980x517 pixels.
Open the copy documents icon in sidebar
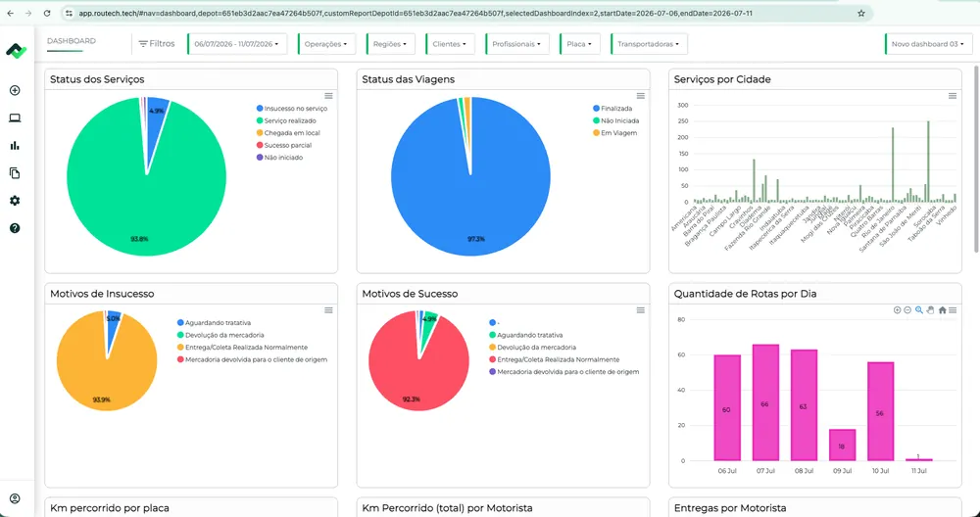point(15,173)
